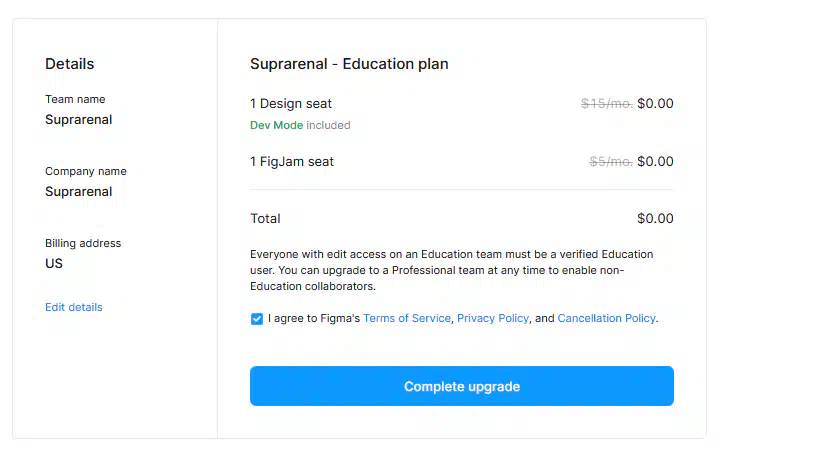Click the Suprarenal - Education plan heading
Viewport: 830px width, 455px height.
349,64
